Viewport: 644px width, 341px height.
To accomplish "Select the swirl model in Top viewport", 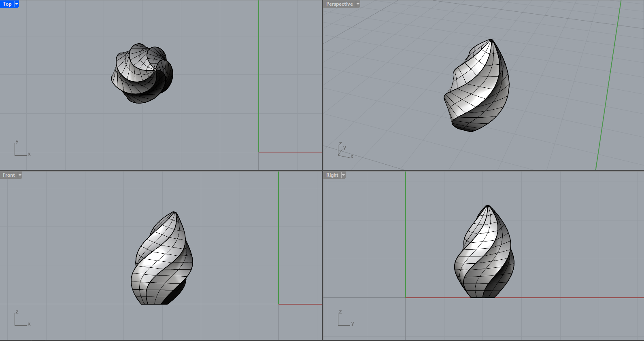I will click(142, 73).
